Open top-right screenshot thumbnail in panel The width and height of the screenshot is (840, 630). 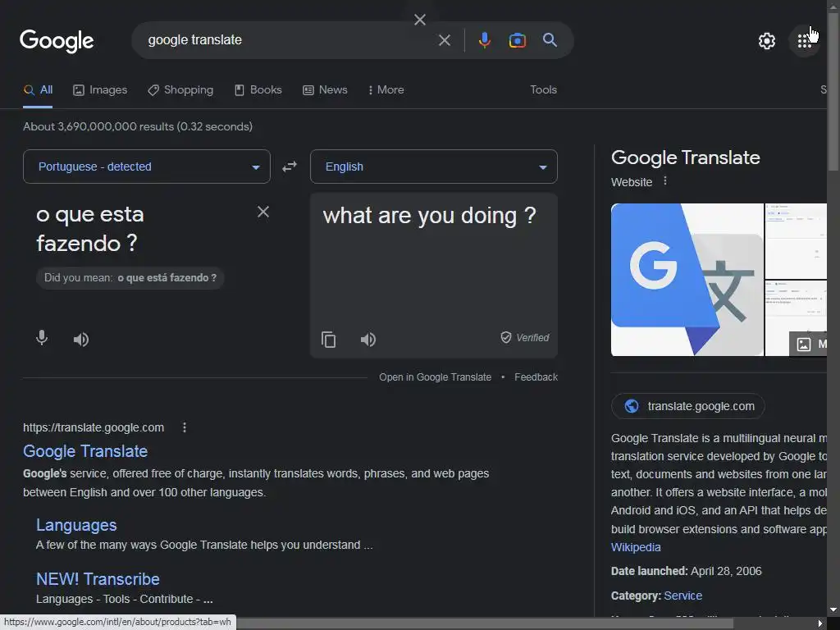coord(796,241)
